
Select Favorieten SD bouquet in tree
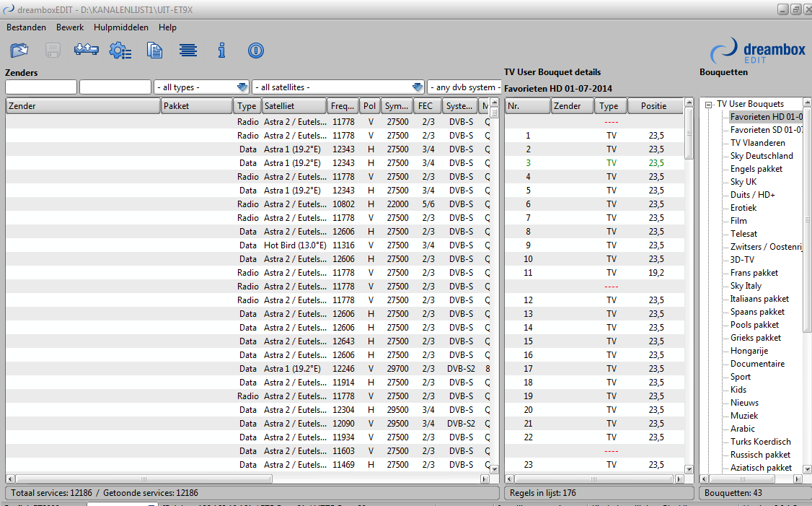click(766, 130)
